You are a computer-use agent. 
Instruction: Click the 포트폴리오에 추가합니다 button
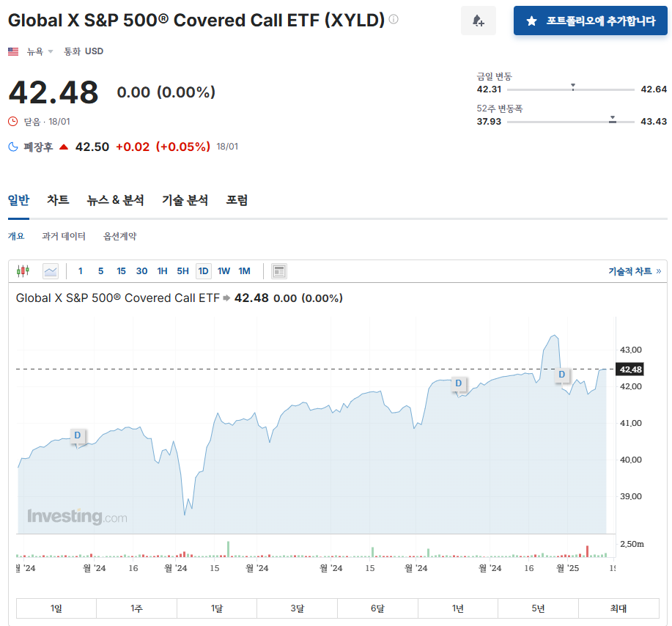coord(590,21)
